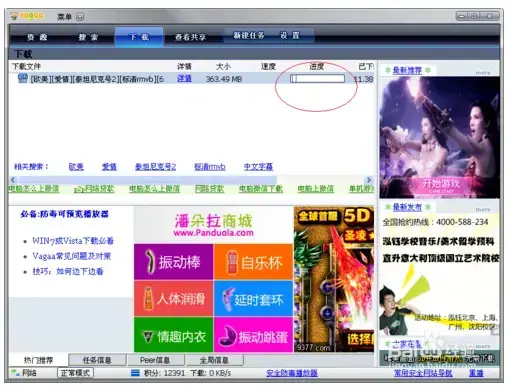
Task: Click the blue 延时套环 tile
Action: point(253,298)
